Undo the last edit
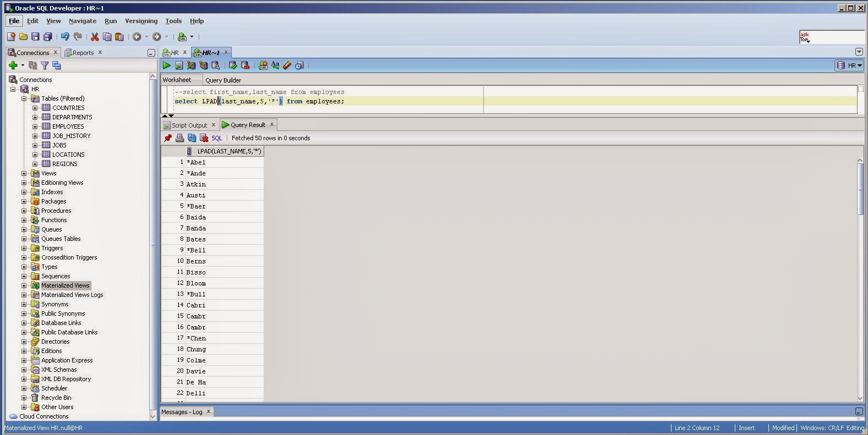 [x=65, y=37]
